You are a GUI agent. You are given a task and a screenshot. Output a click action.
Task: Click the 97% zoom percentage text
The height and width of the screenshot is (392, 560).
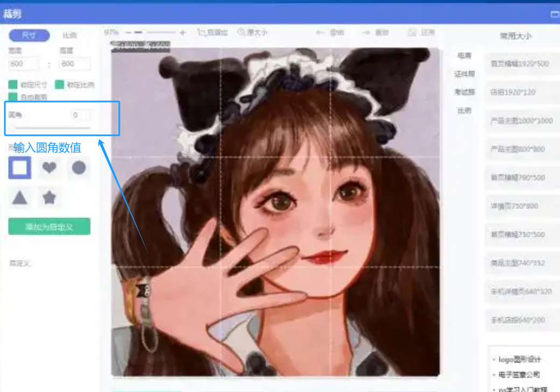point(111,32)
